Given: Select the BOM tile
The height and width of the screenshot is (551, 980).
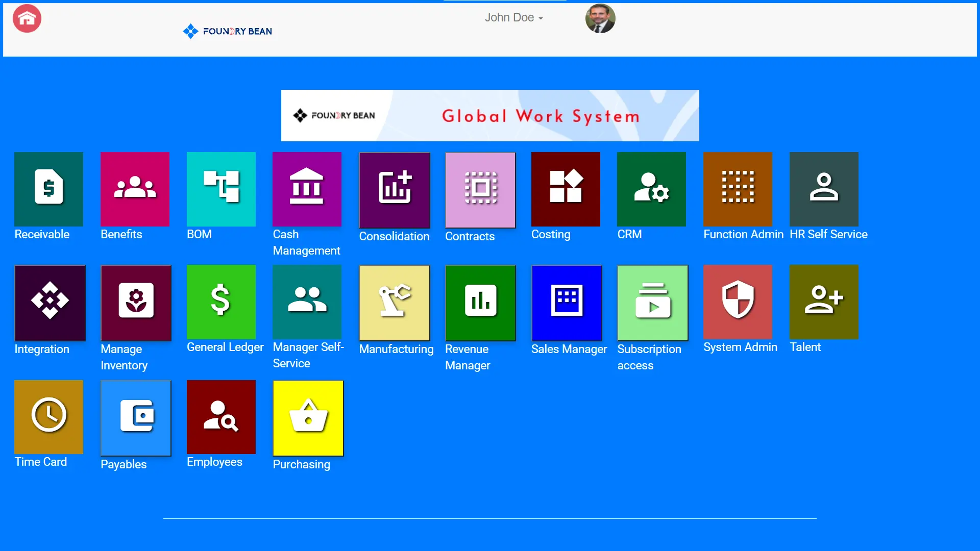Looking at the screenshot, I should 221,189.
